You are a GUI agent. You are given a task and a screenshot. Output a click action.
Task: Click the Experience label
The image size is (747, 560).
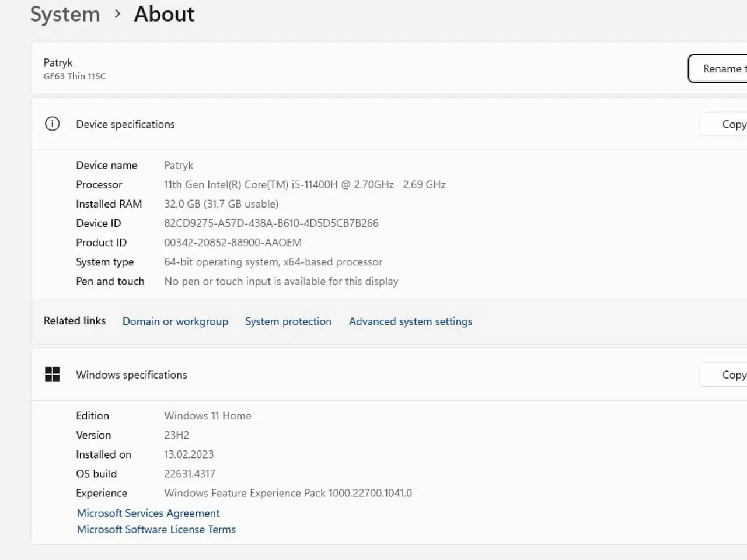(102, 493)
